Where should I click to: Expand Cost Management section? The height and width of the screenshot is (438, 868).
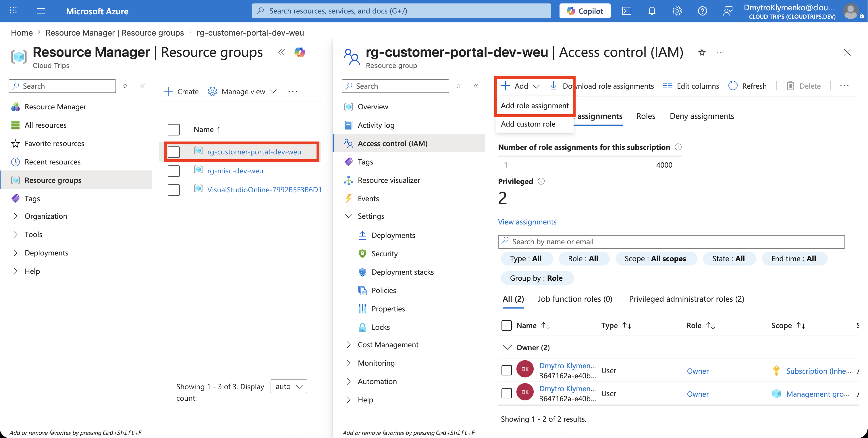[348, 344]
